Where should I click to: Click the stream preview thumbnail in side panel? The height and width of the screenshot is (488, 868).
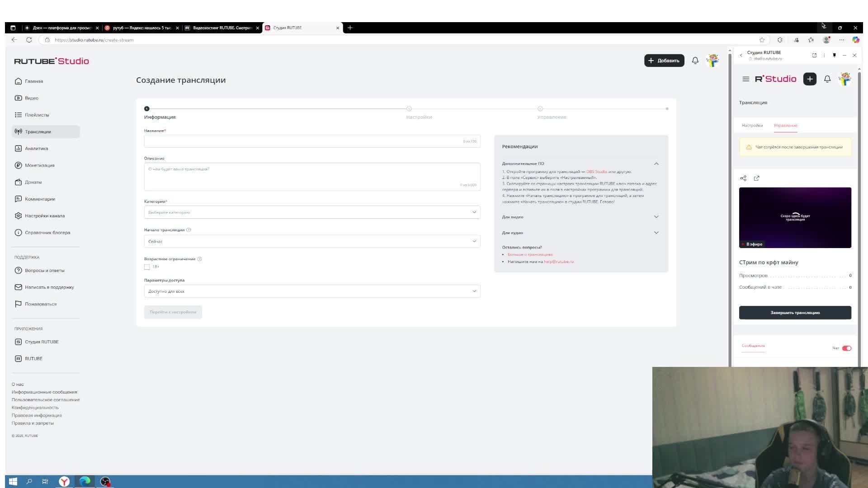(x=795, y=218)
